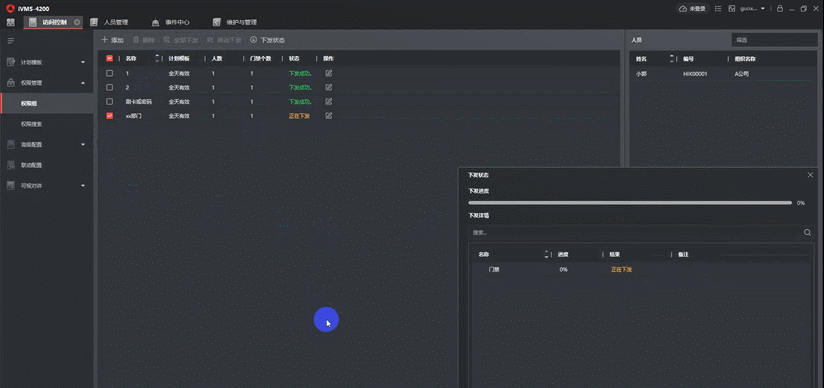Open the 维护与管理 tab
This screenshot has width=824, height=388.
point(235,22)
